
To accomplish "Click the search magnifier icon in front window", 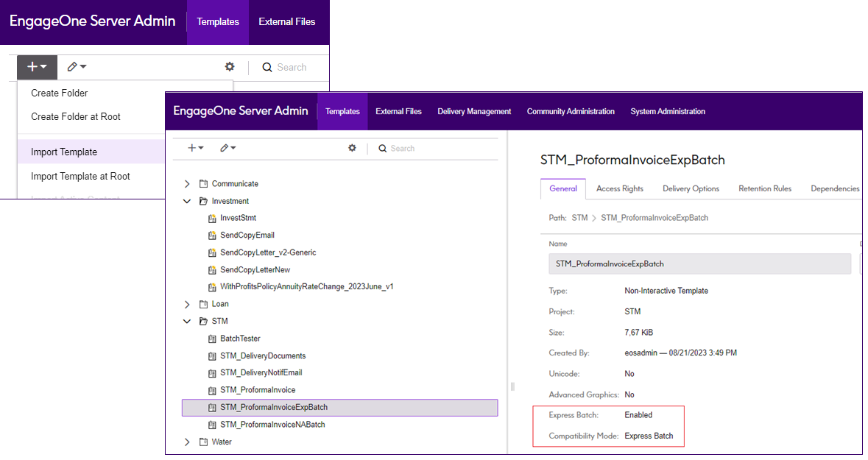I will point(382,149).
